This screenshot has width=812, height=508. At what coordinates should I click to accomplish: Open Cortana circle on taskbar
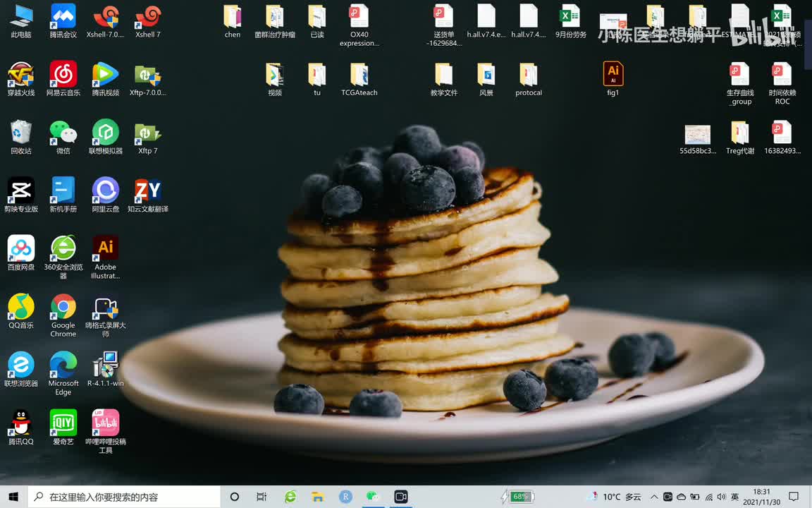tap(235, 497)
